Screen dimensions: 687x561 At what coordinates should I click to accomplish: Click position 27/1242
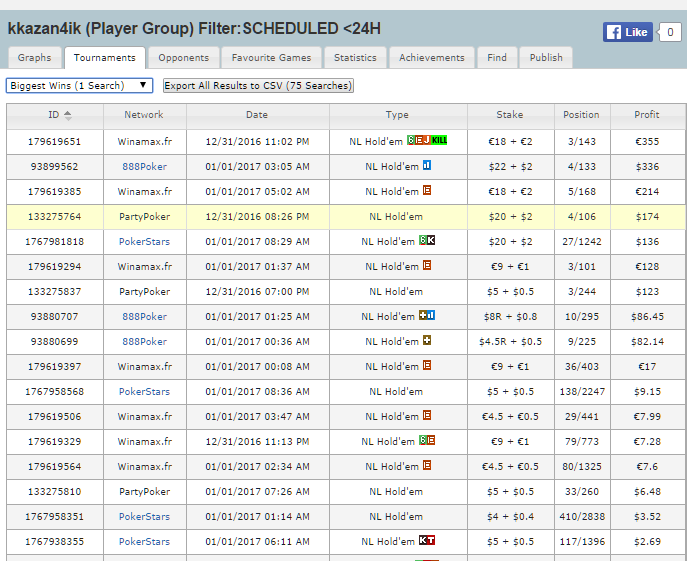582,241
